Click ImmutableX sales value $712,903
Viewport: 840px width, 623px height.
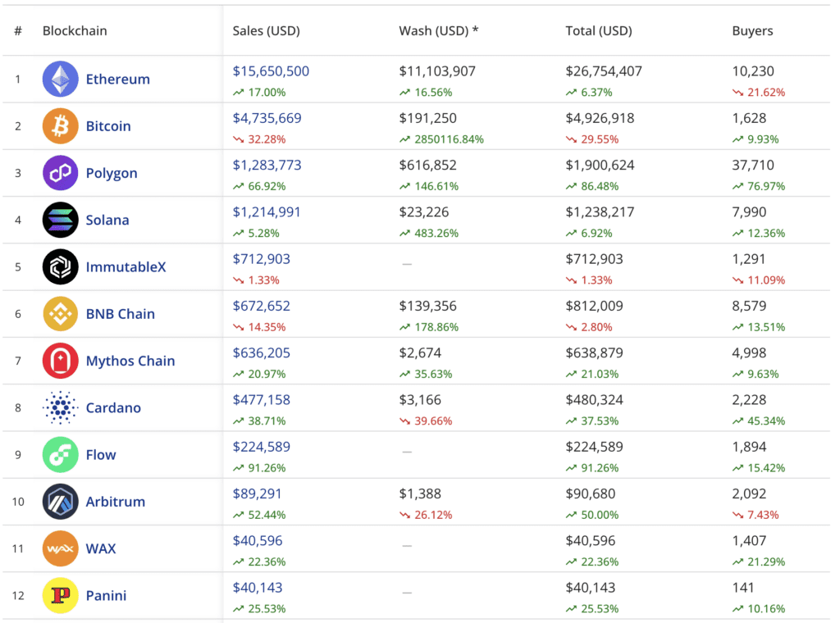[261, 259]
